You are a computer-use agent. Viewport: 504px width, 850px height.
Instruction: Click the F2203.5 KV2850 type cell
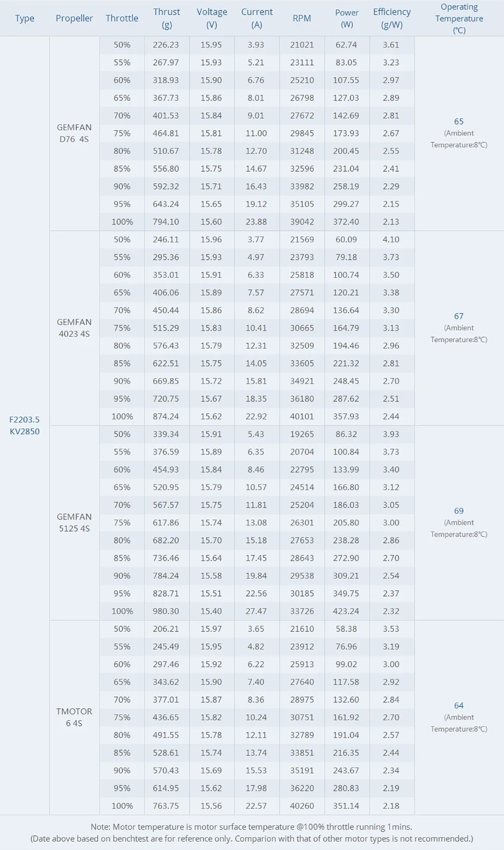coord(25,425)
